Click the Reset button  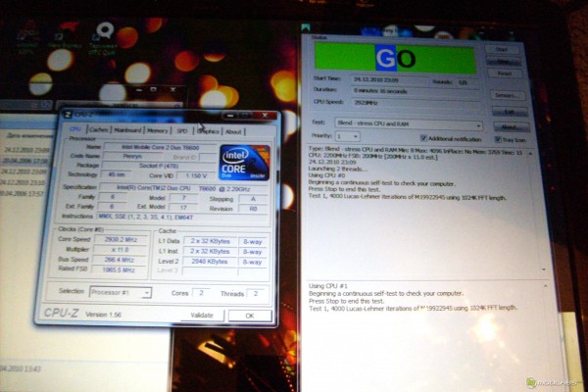point(505,73)
